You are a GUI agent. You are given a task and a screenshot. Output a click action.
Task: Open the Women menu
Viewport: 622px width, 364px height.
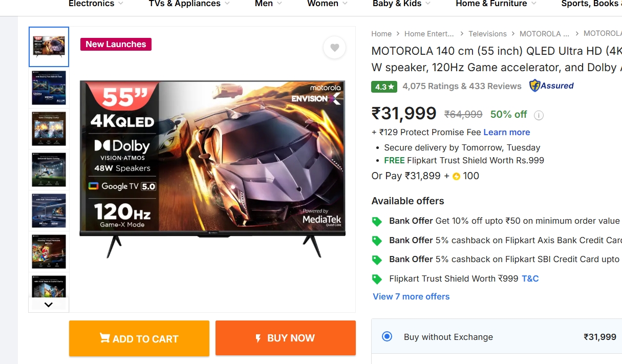(x=327, y=4)
